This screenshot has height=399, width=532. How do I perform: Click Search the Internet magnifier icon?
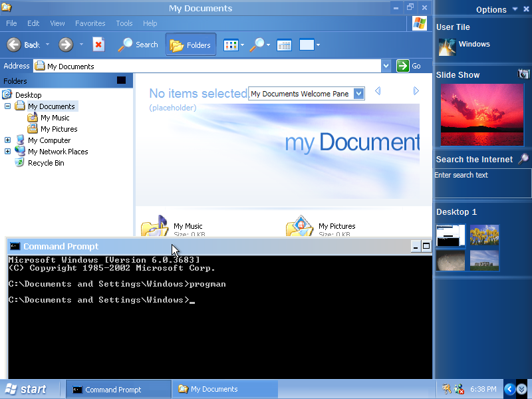523,159
